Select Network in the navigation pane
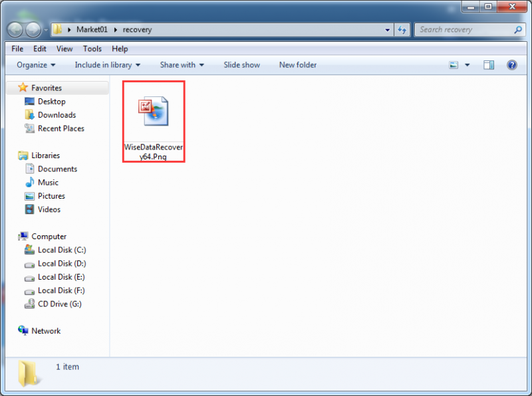 click(46, 331)
